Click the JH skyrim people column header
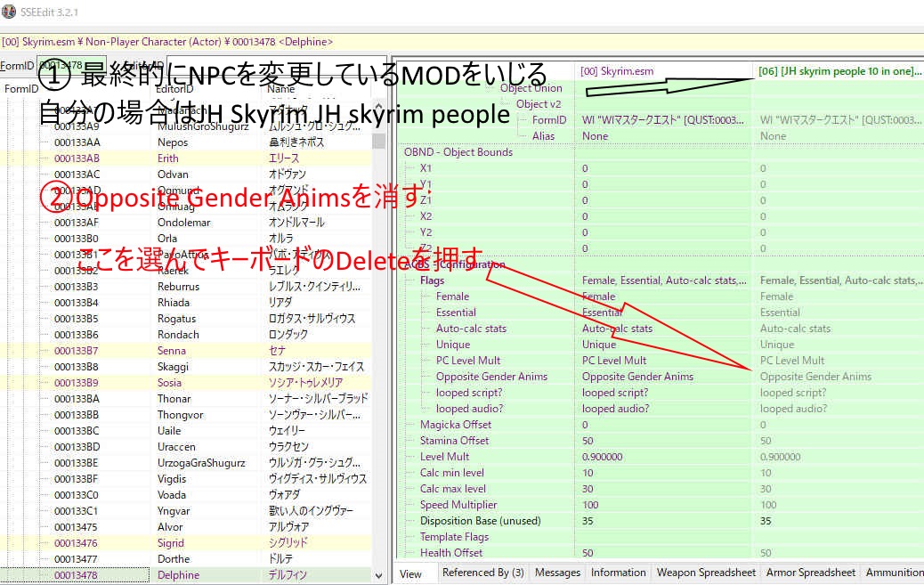This screenshot has width=924, height=585. click(839, 71)
